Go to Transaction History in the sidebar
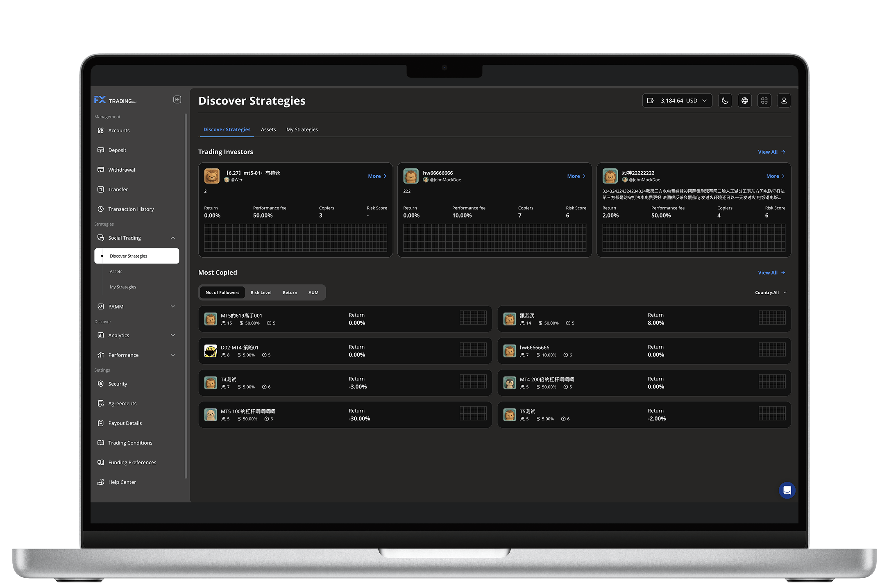This screenshot has width=889, height=588. (x=131, y=209)
